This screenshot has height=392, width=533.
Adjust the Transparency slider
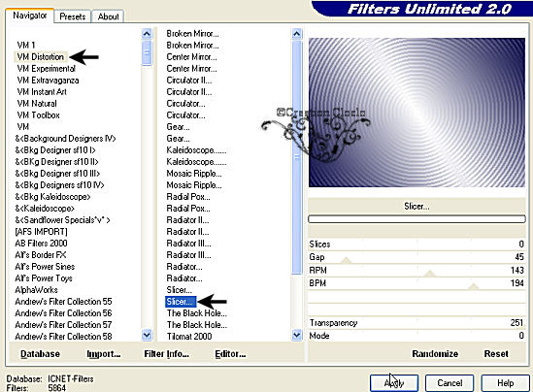coord(416,323)
